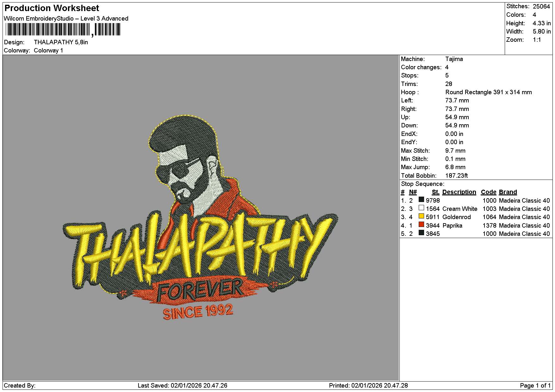Click the 'Up:' margin label

[405, 117]
